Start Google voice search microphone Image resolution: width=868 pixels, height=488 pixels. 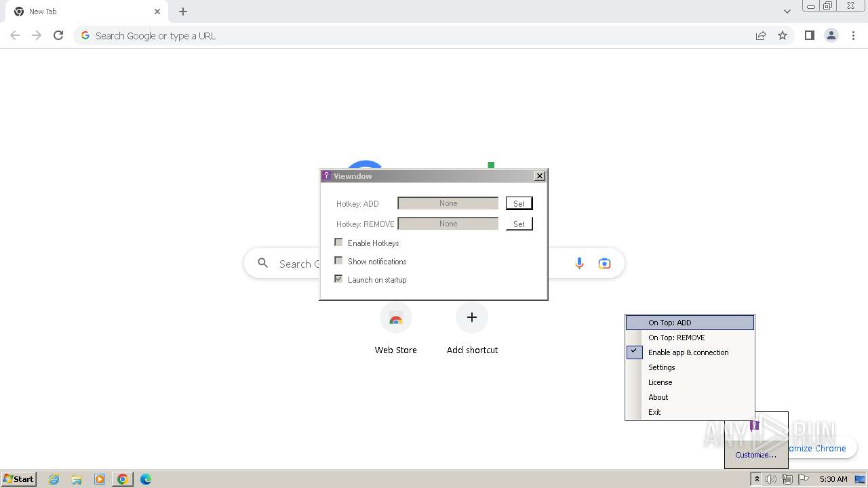[579, 264]
